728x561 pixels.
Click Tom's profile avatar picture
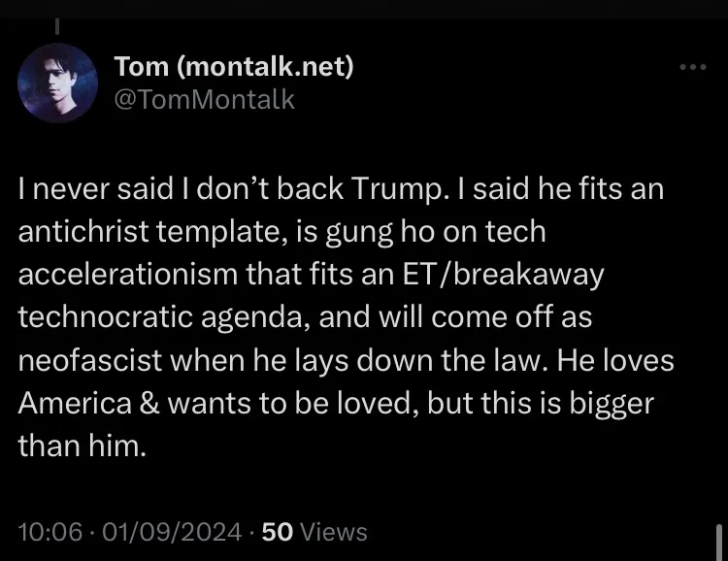(58, 82)
